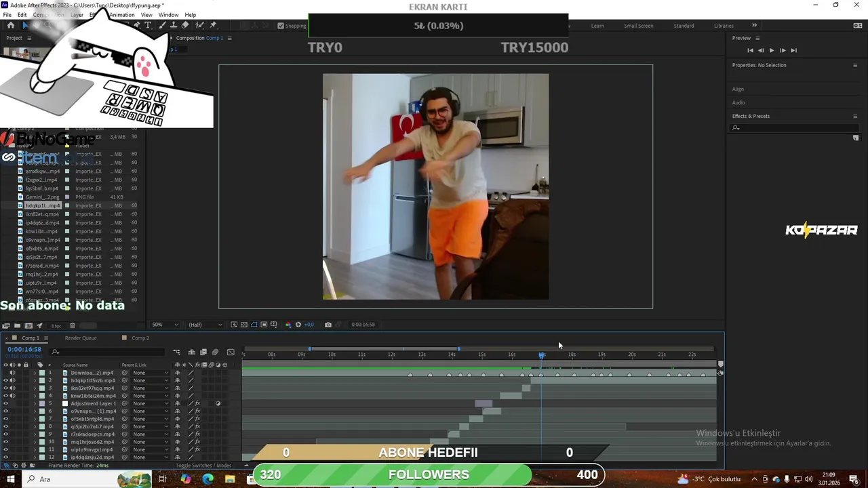This screenshot has height=488, width=868.
Task: Open Microsoft Edge from the taskbar
Action: coord(208,479)
